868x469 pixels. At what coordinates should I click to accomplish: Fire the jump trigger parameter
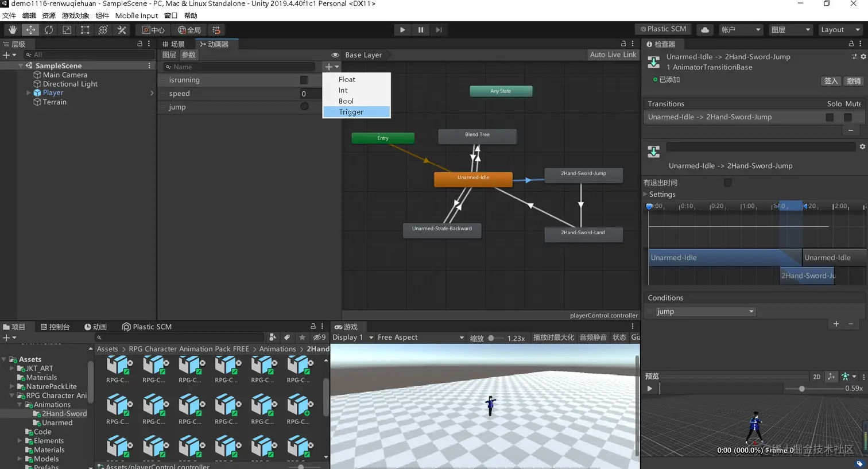304,107
